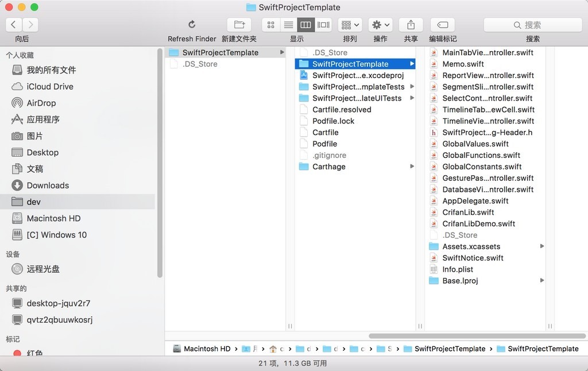
Task: Open the arrange-by dropdown
Action: tap(350, 25)
